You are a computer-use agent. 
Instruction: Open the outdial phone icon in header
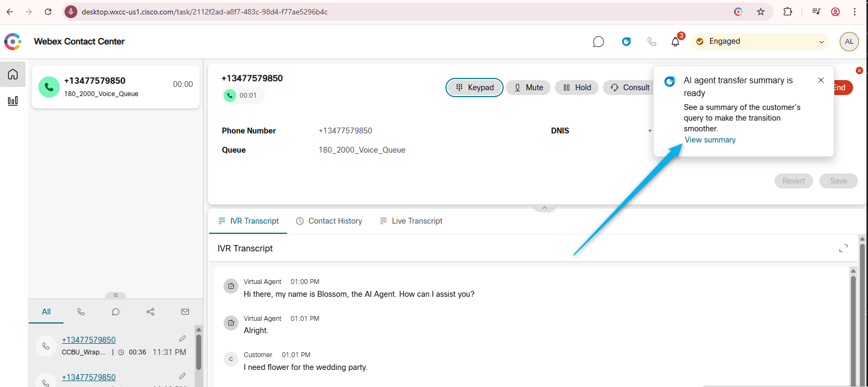(x=651, y=42)
